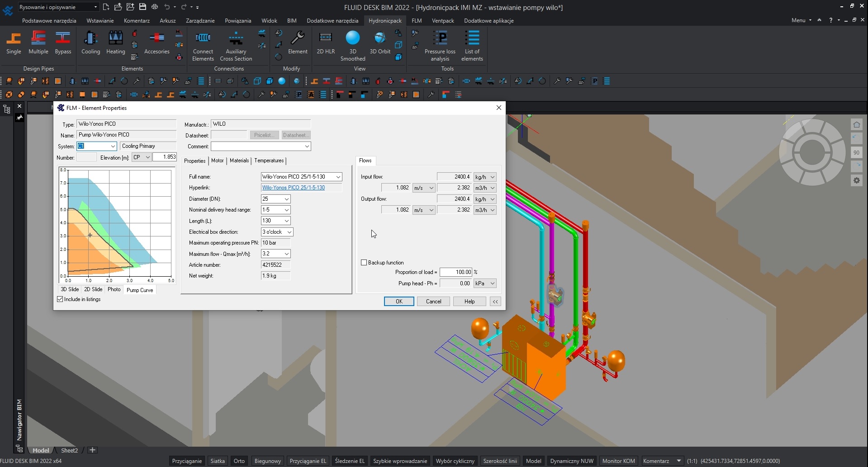Open the Wilo-Yonos PICO 25/1-5-130 hyperlink
Viewport: 868px width, 467px height.
294,188
